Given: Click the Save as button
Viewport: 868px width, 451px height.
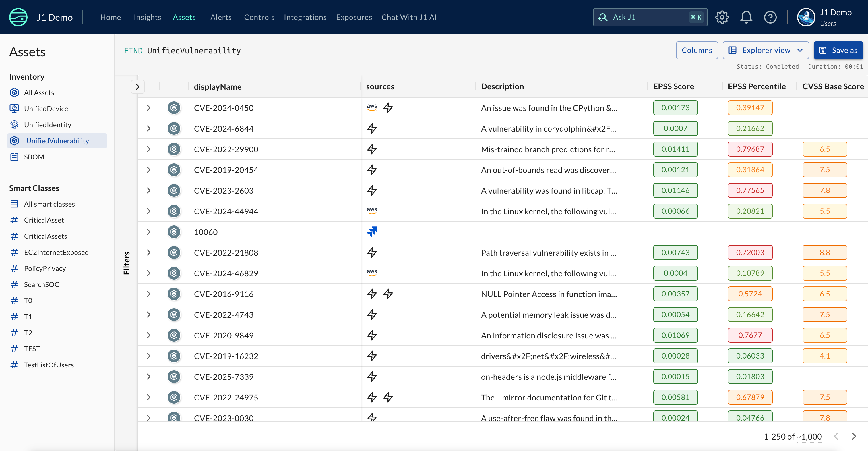Looking at the screenshot, I should point(838,50).
